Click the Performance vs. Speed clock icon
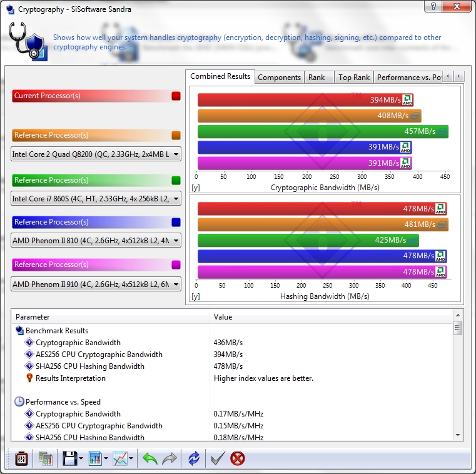 (19, 401)
